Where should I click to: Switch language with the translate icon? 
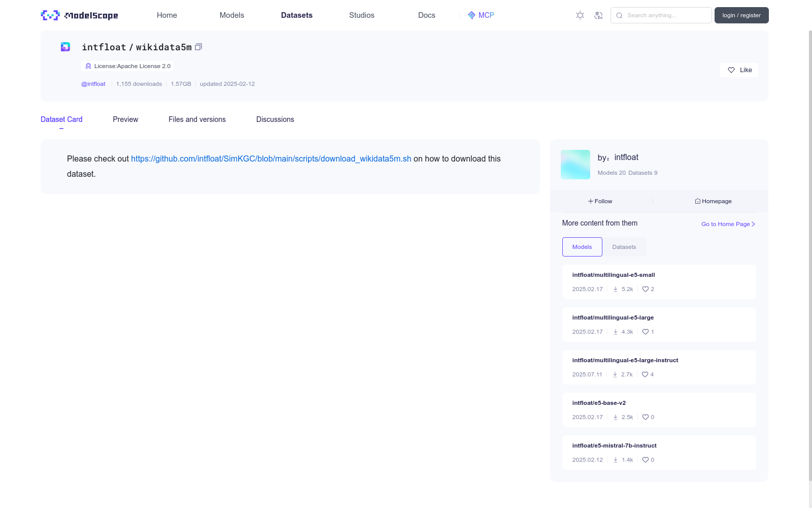point(598,15)
